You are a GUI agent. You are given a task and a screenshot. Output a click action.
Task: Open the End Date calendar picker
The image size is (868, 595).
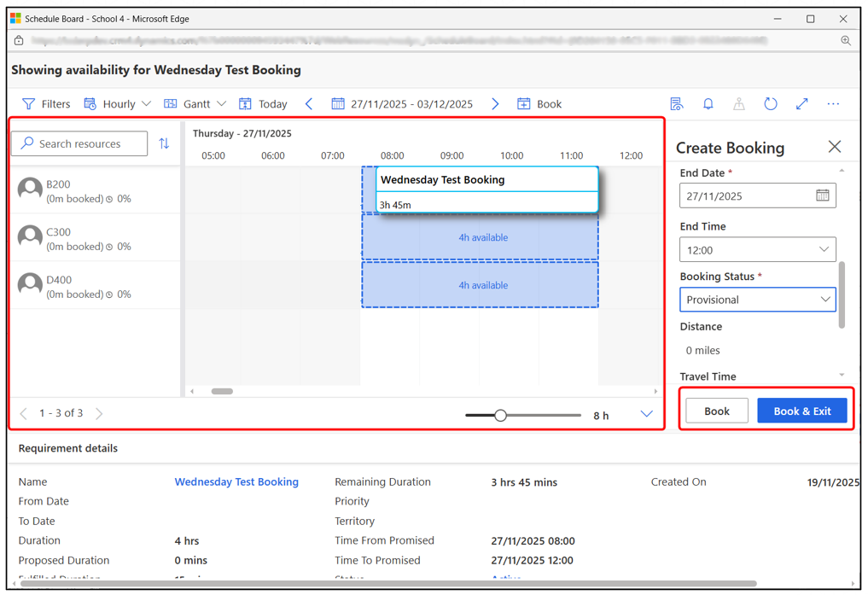tap(822, 195)
